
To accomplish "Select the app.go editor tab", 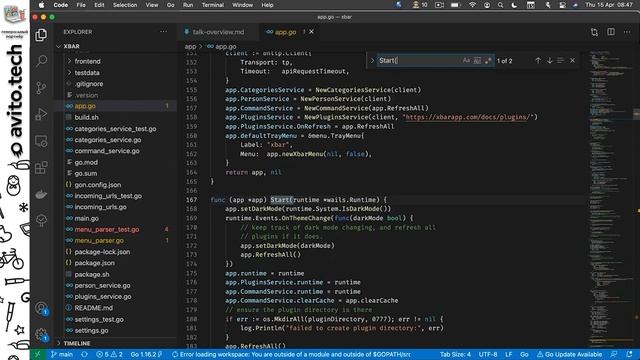I will [x=285, y=32].
